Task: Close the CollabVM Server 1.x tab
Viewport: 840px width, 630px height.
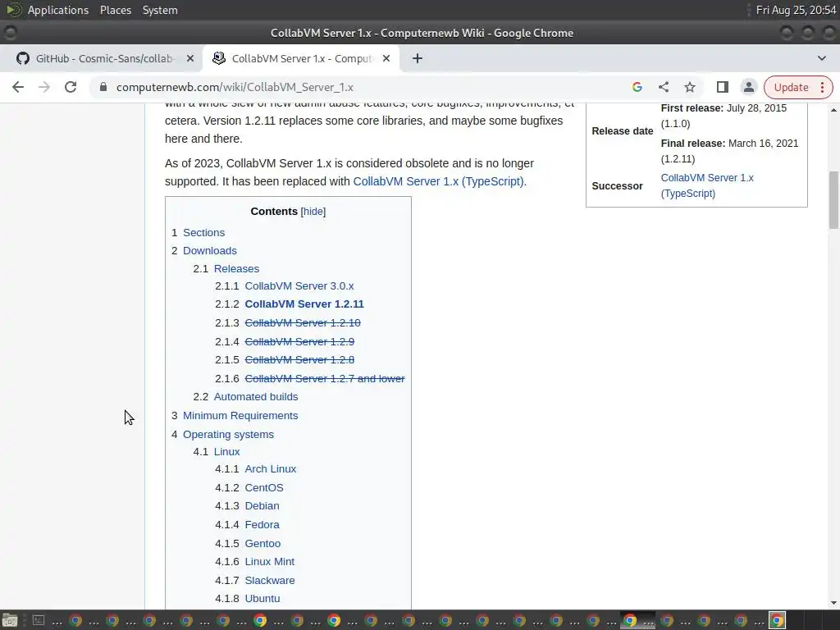Action: click(x=386, y=58)
